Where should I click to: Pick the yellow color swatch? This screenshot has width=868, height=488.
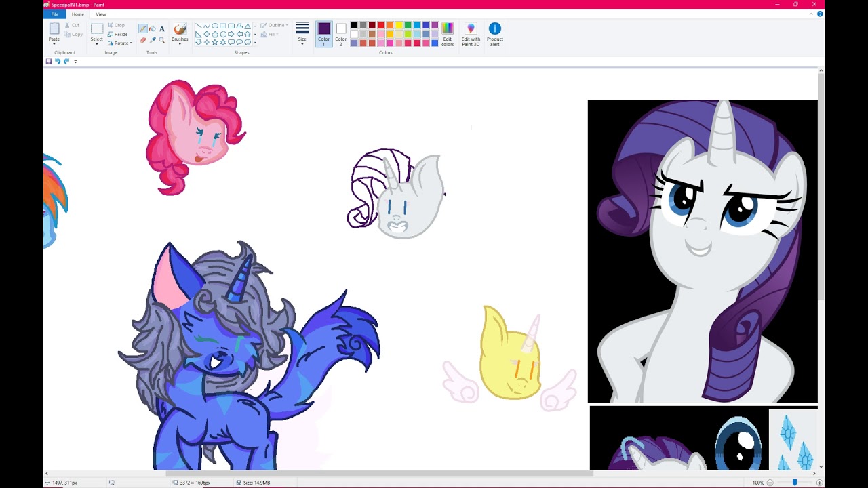pyautogui.click(x=399, y=25)
